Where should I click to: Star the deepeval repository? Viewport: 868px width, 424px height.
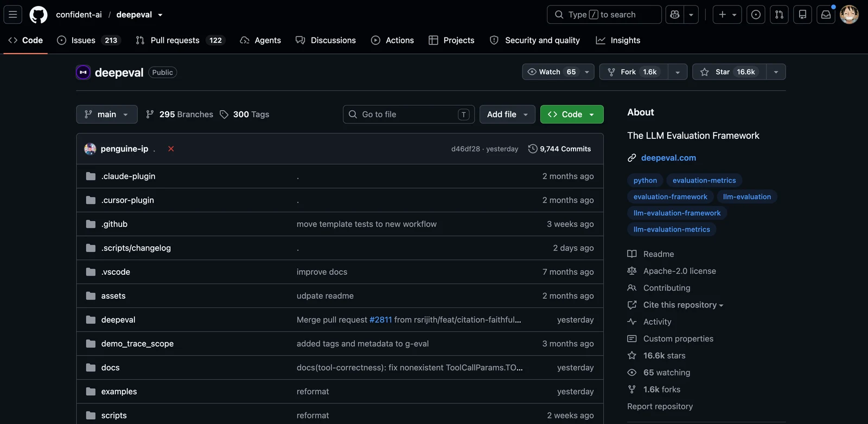729,72
